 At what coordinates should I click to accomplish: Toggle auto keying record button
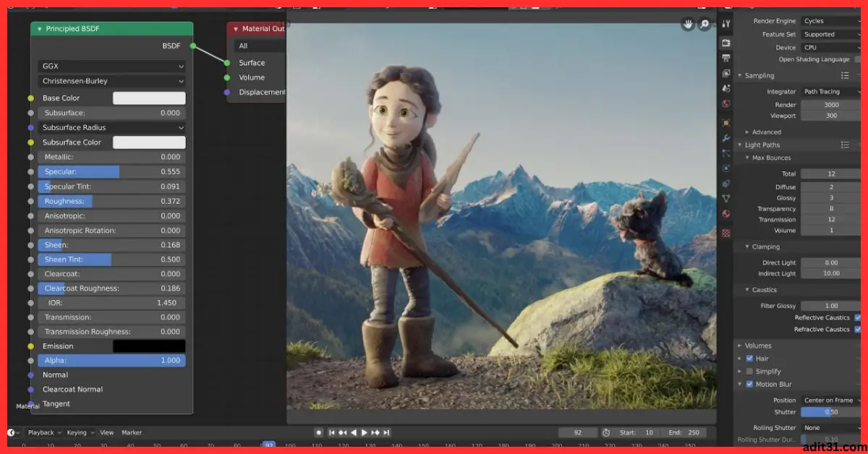point(318,432)
